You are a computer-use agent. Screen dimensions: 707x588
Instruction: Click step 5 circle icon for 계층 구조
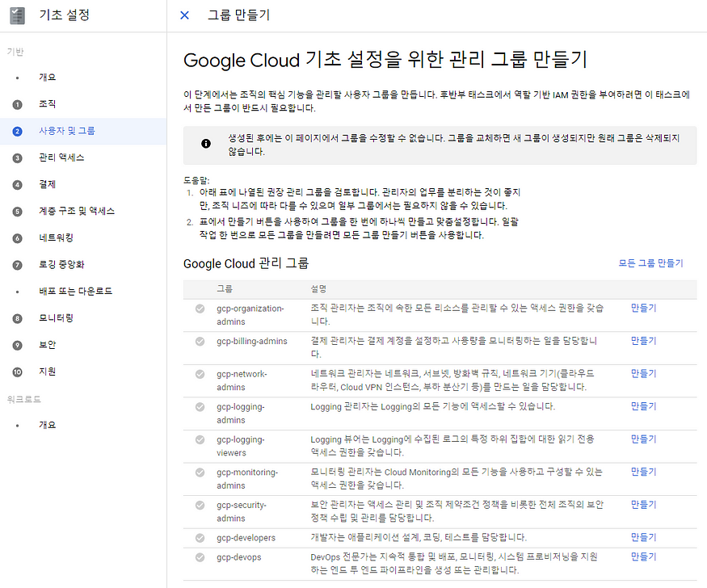click(x=17, y=212)
